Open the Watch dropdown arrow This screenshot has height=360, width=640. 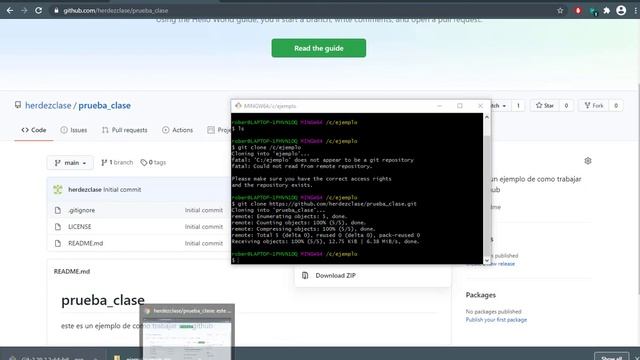[x=504, y=106]
